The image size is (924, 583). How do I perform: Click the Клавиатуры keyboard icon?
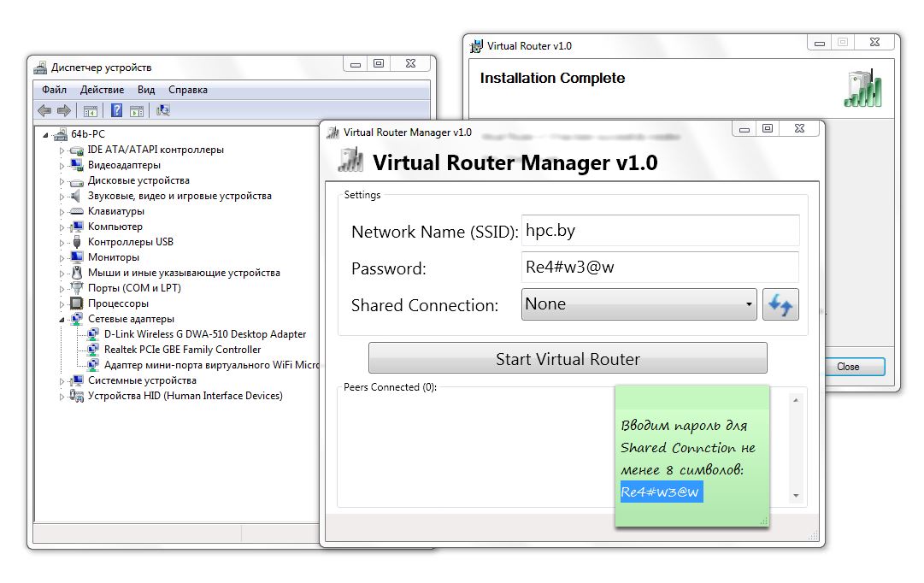click(77, 211)
